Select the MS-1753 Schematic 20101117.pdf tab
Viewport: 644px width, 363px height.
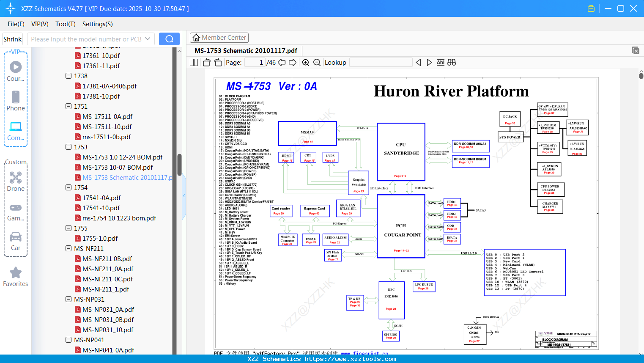[x=246, y=51]
